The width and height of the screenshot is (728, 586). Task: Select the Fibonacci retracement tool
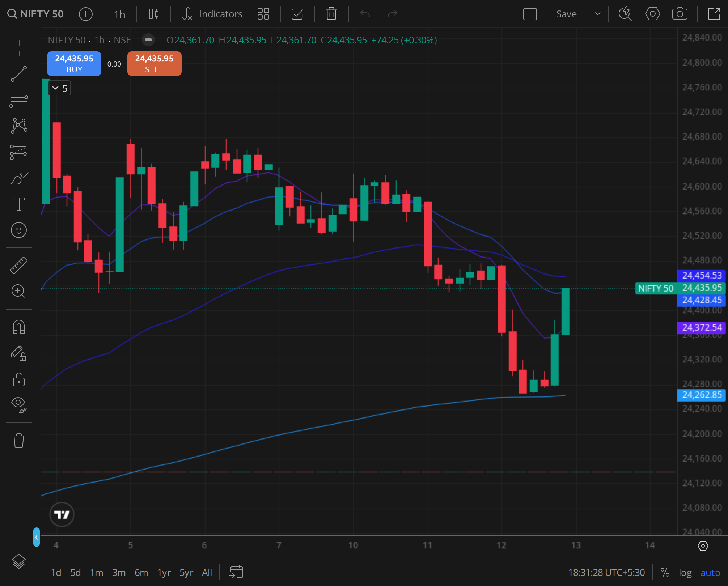pos(19,100)
